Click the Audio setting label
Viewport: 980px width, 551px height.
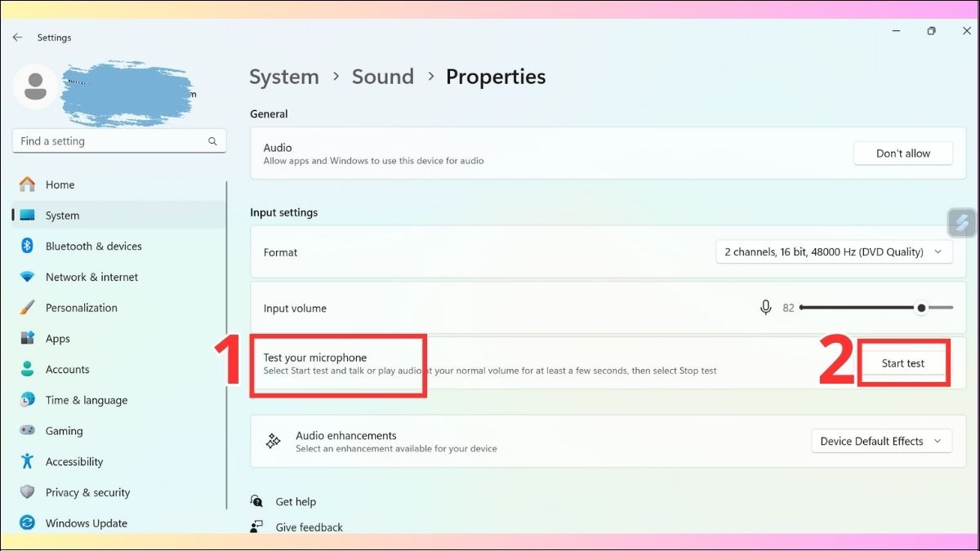(x=278, y=148)
